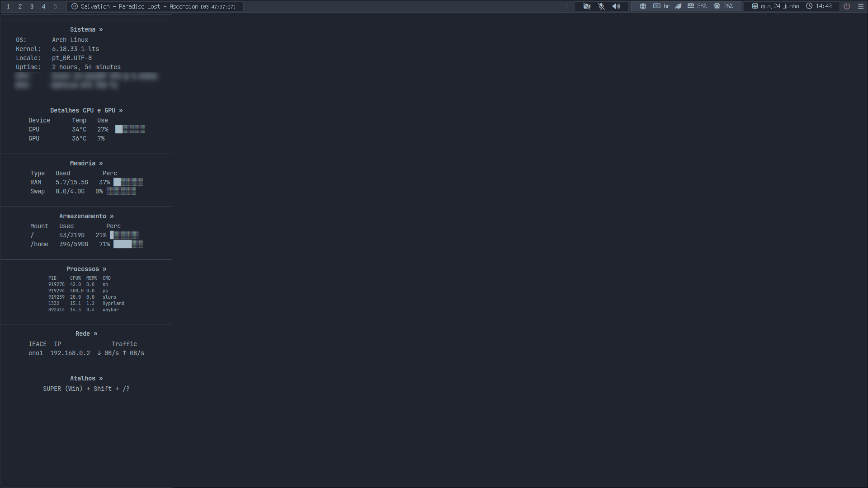
Task: Click the Swap usage bar at 0%
Action: (121, 191)
